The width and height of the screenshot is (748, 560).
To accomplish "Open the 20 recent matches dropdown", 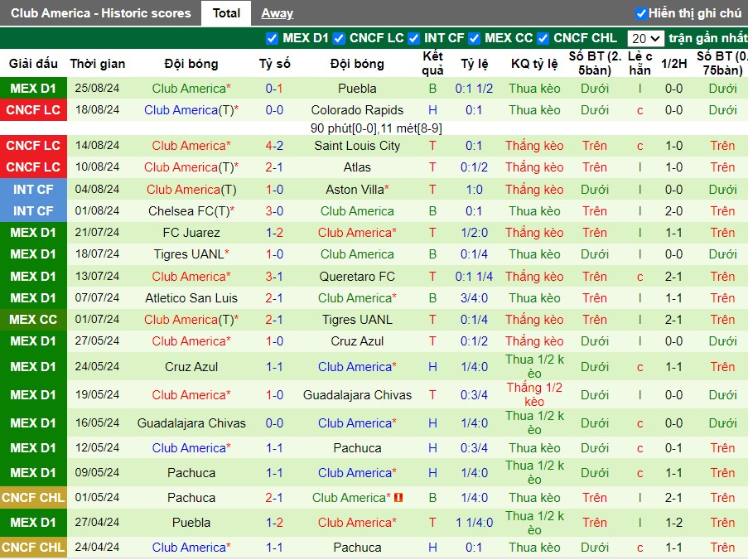I will click(x=645, y=38).
